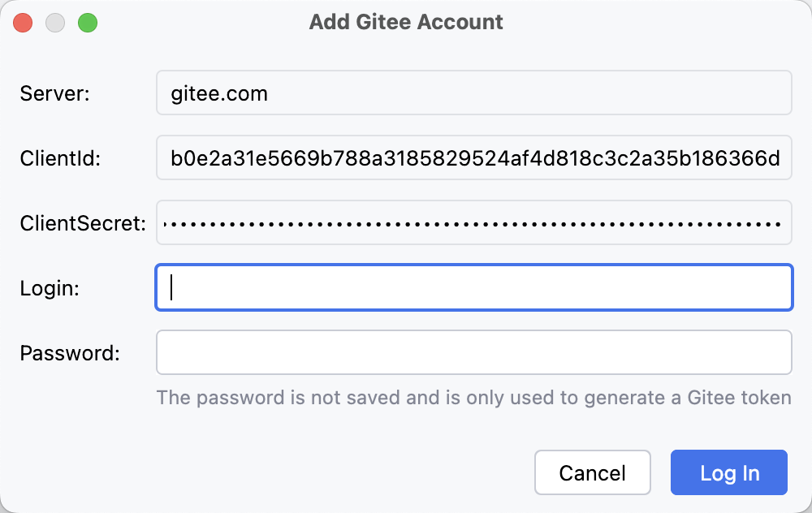The width and height of the screenshot is (812, 513).
Task: Click the ClientId: label
Action: (x=60, y=159)
